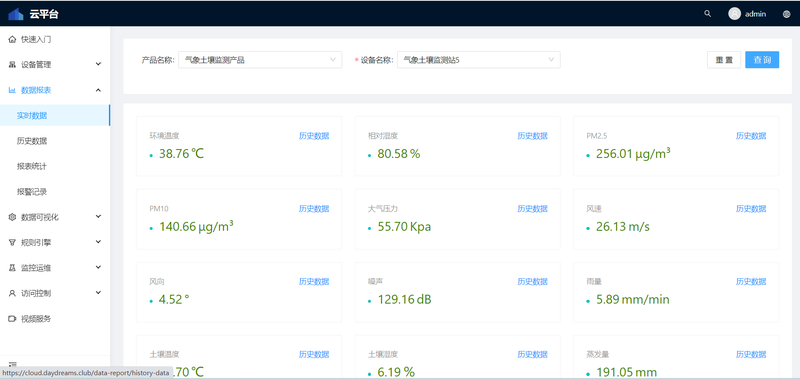Viewport: 800px width, 379px height.
Task: Open the search magnifier icon
Action: coord(707,14)
